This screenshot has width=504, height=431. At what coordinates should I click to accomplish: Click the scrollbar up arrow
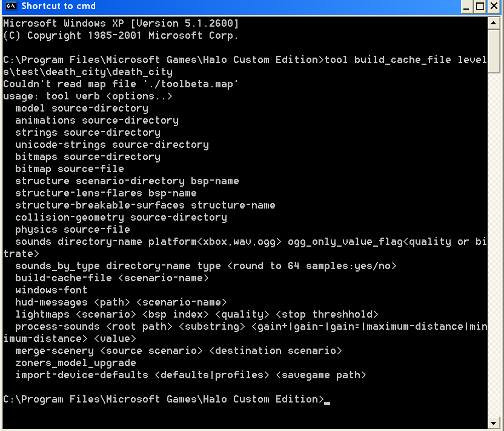(x=494, y=23)
